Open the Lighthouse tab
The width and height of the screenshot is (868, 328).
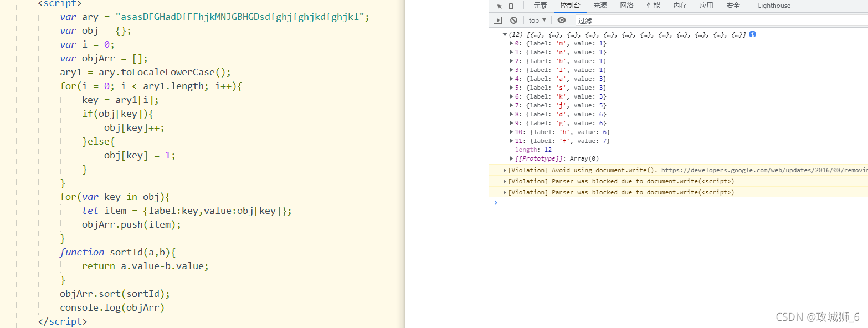coord(774,6)
